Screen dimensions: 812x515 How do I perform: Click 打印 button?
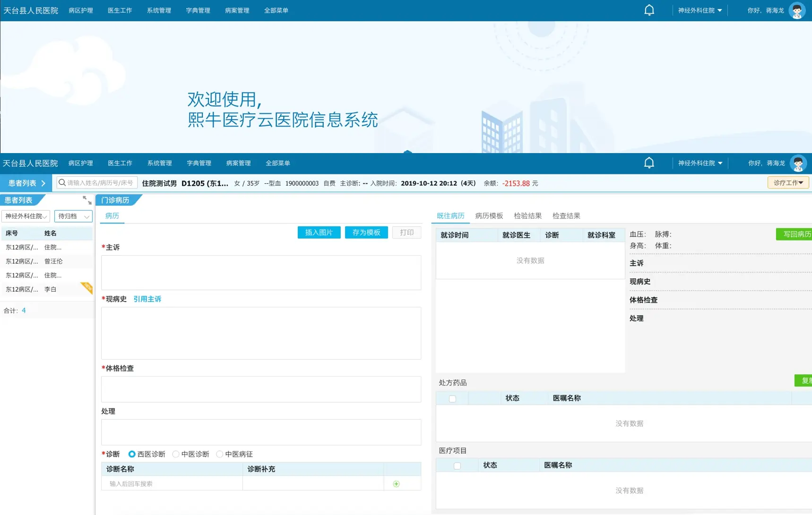point(406,232)
